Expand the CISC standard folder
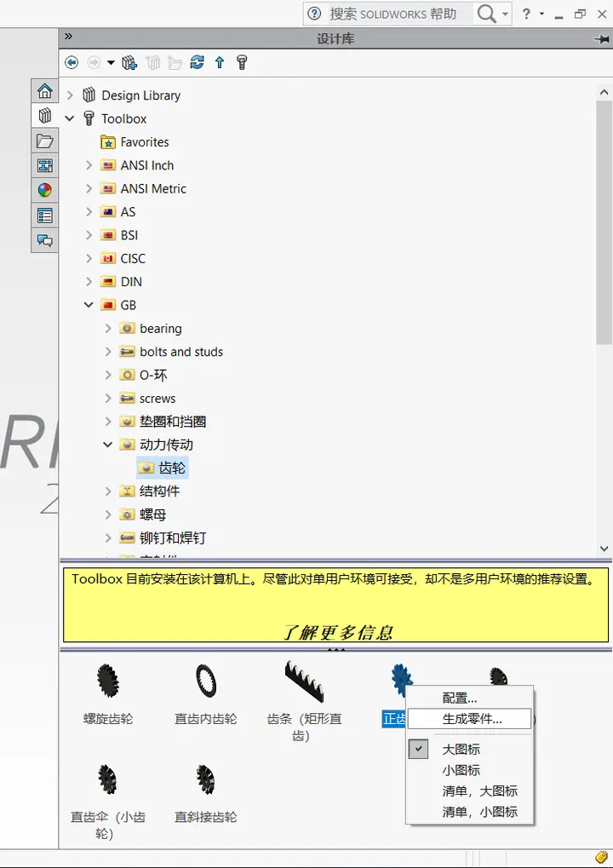This screenshot has width=613, height=868. [x=89, y=258]
